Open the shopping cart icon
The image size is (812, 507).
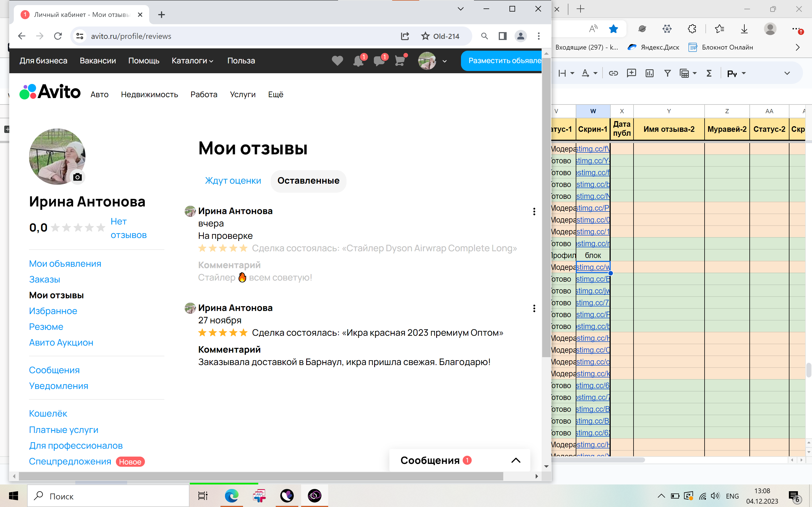click(x=400, y=61)
